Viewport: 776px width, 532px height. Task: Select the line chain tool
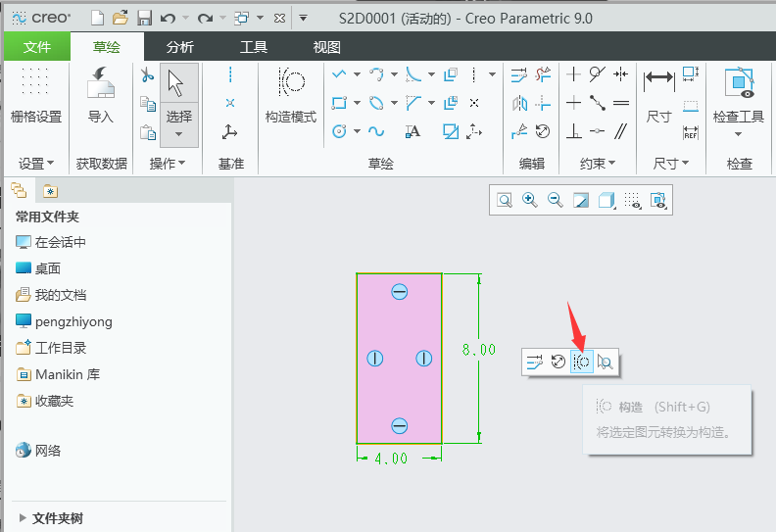339,74
